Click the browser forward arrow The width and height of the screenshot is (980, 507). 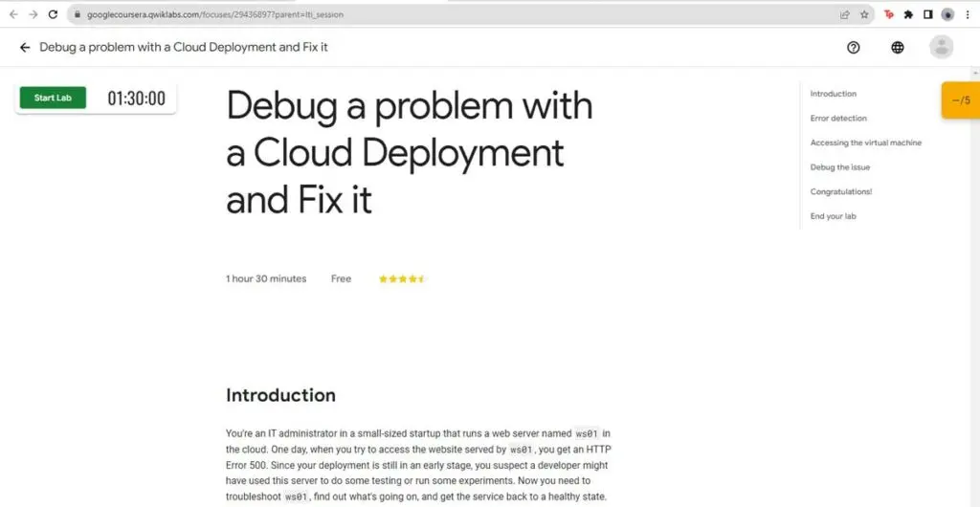point(33,14)
